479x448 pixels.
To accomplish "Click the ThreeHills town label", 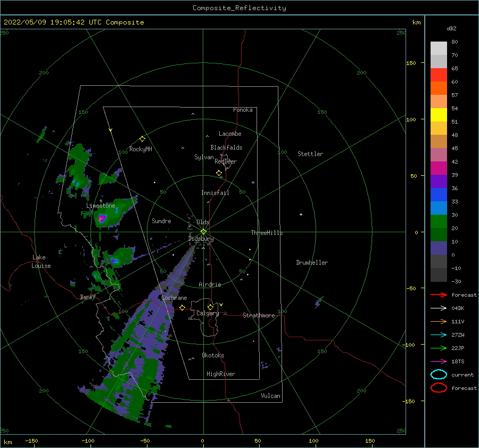I will [x=267, y=233].
